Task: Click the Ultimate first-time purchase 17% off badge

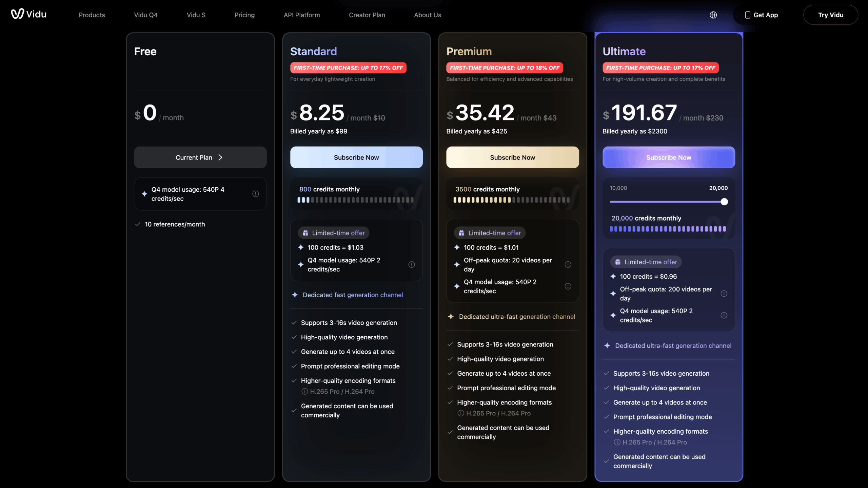Action: (x=660, y=68)
